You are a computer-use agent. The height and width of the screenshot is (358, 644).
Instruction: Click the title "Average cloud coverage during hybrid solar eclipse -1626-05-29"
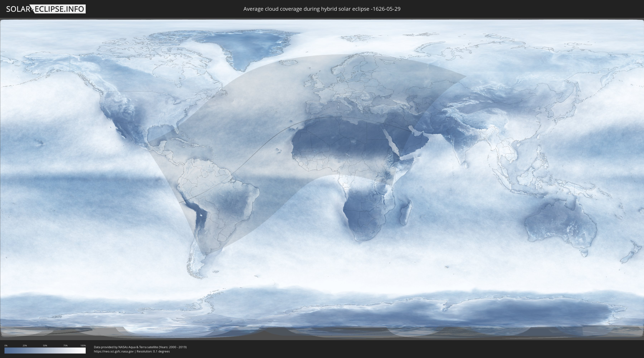click(x=322, y=9)
